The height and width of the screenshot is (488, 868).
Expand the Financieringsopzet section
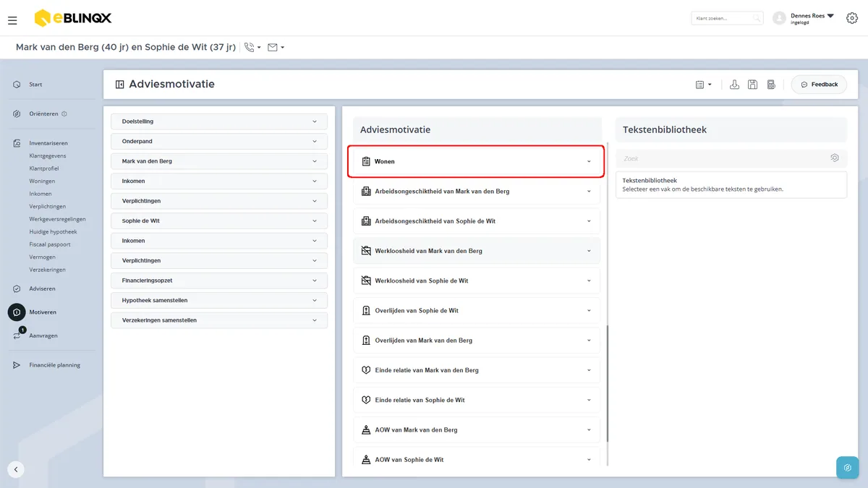tap(219, 281)
